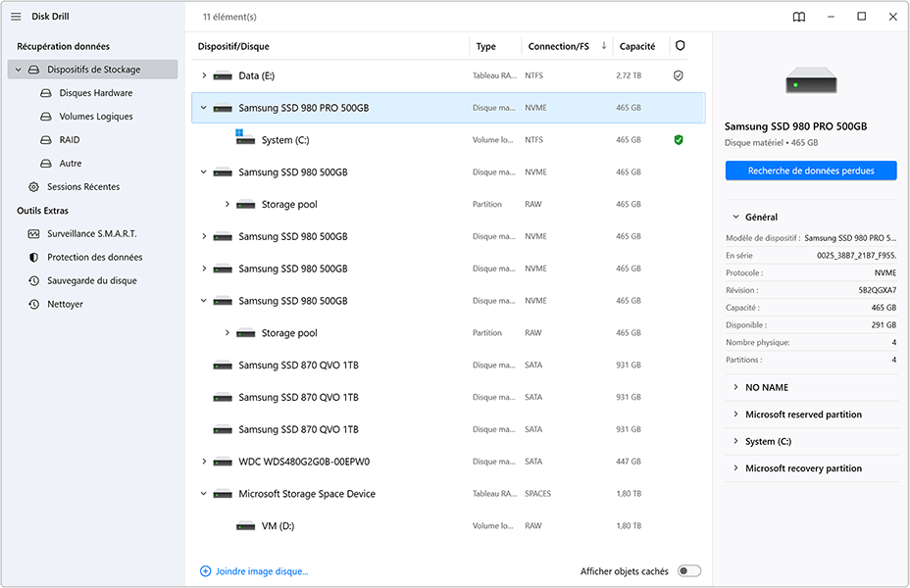910x588 pixels.
Task: Sort by Type column header
Action: click(485, 46)
